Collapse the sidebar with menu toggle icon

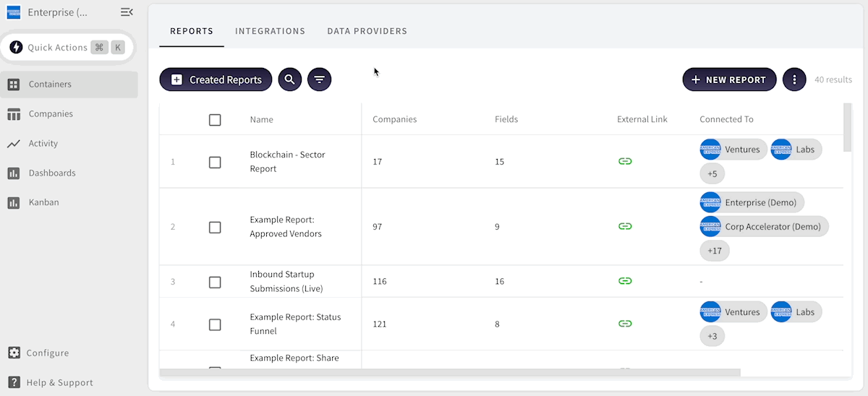point(127,12)
